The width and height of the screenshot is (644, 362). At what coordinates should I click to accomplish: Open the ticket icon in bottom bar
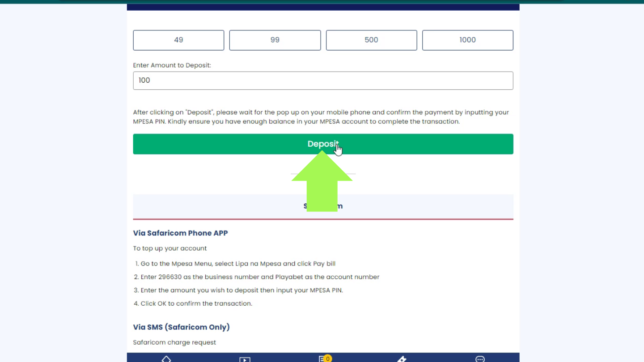(x=402, y=359)
